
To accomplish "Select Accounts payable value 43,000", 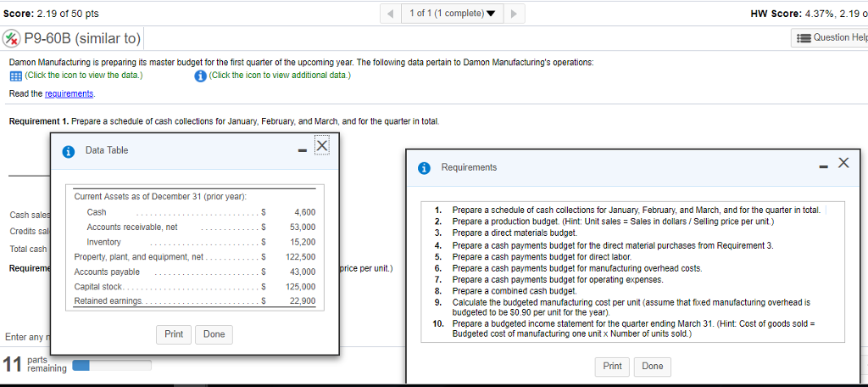I will pos(303,272).
